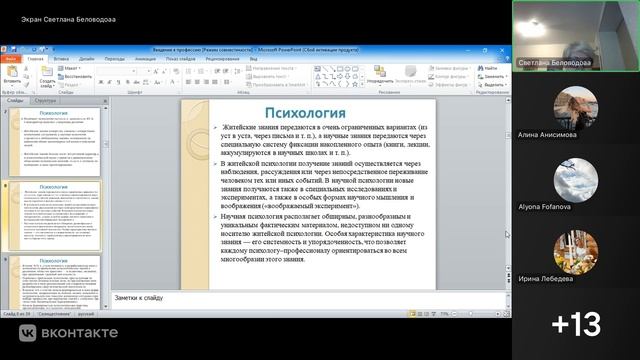Viewport: 640px width, 360px height.
Task: Click the Cut scissors icon
Action: point(26,69)
